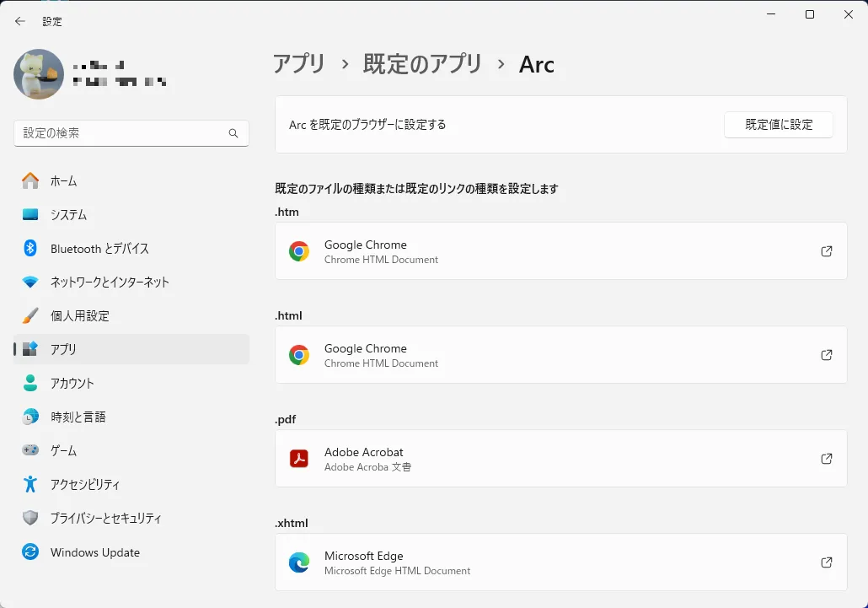Image resolution: width=868 pixels, height=608 pixels.
Task: Click the アカウント person icon
Action: pos(30,383)
